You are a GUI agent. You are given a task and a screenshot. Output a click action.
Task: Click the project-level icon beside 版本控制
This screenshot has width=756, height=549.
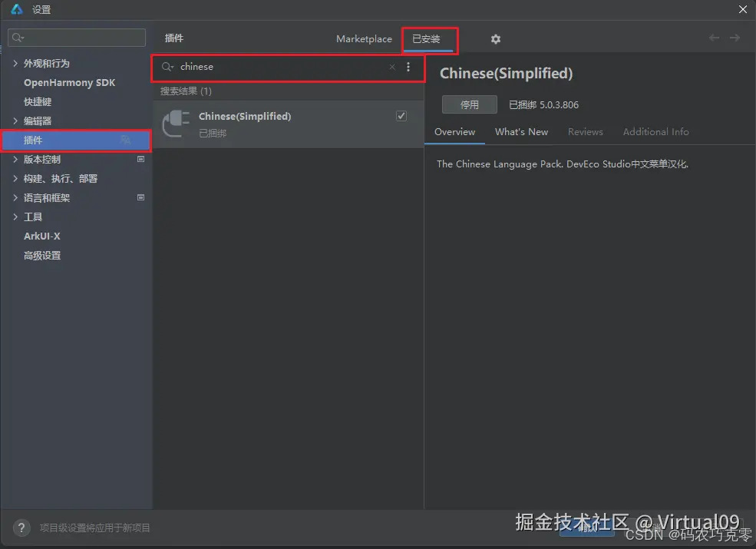tap(140, 159)
